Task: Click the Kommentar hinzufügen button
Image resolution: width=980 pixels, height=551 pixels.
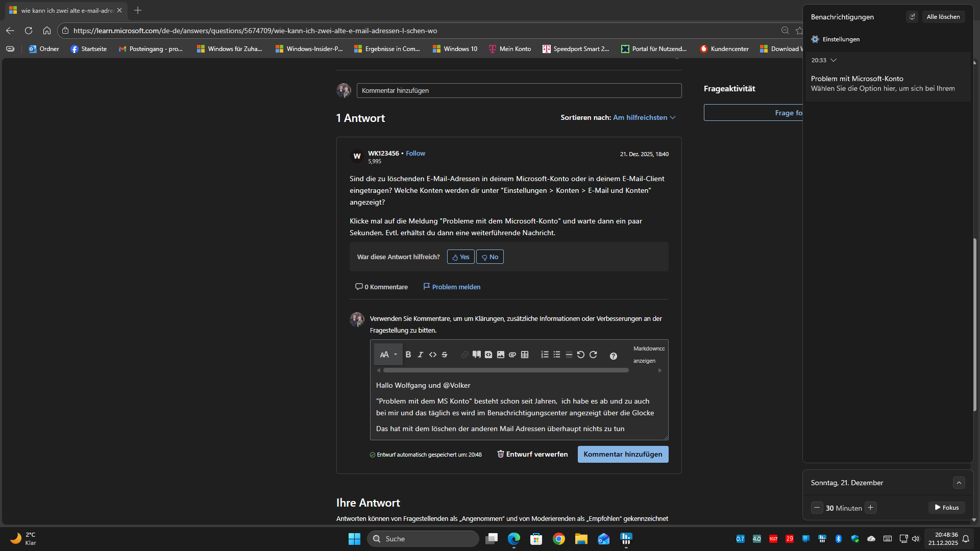Action: 623,454
